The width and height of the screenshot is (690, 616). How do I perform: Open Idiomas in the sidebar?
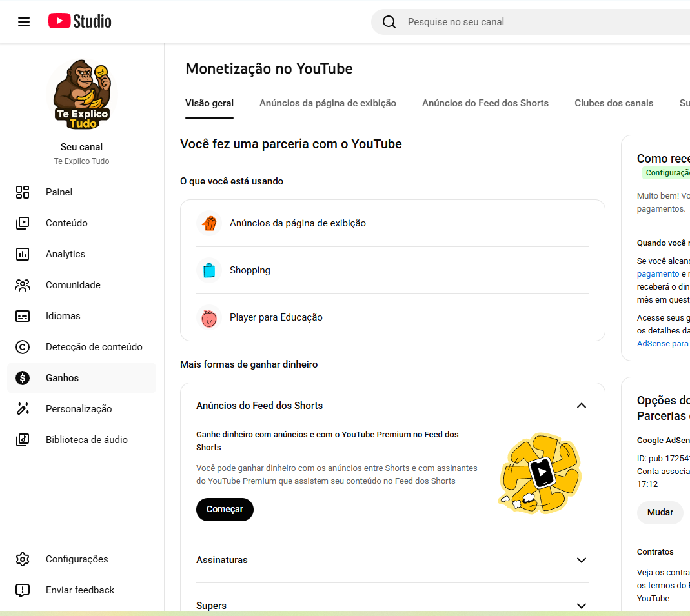point(81,316)
